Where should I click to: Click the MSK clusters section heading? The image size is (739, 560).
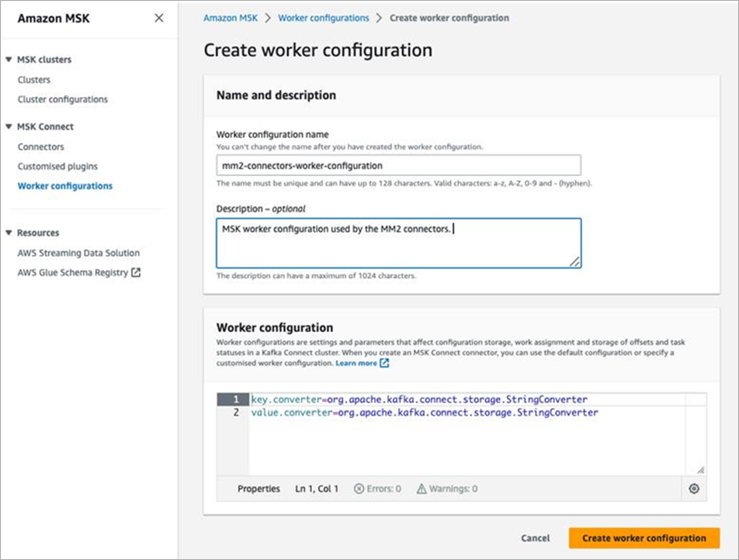point(44,60)
